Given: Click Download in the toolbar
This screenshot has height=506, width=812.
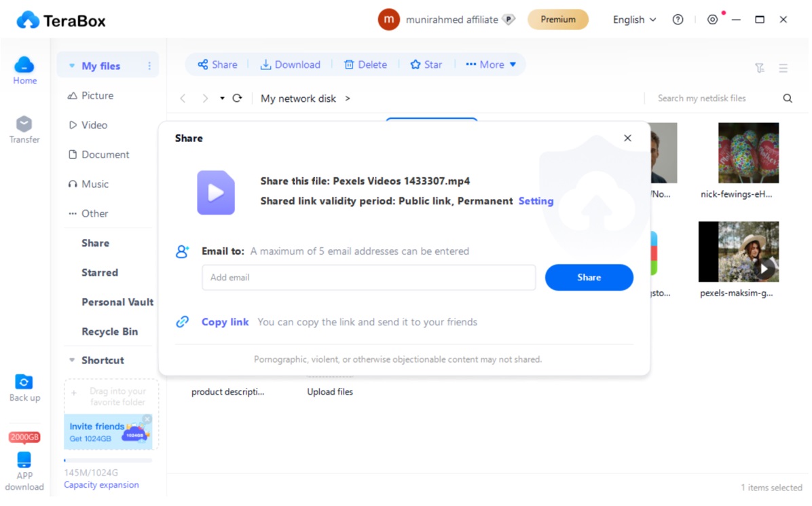Looking at the screenshot, I should coord(290,65).
